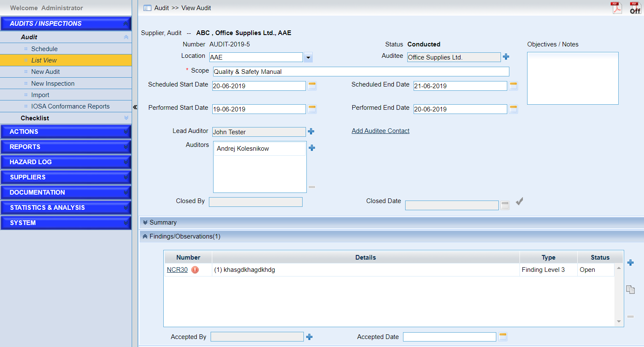Click Finding Level 3 cell
This screenshot has width=644, height=347.
549,270
